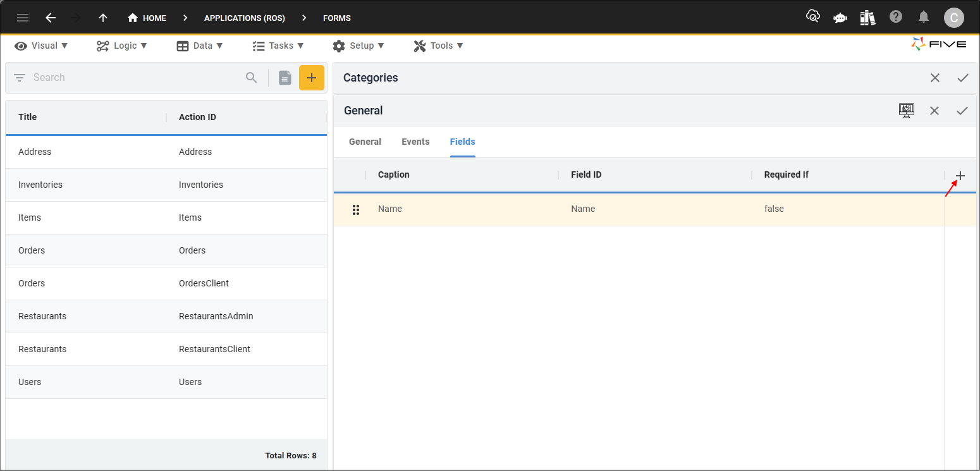Click the Required If column header
This screenshot has width=980, height=471.
click(787, 174)
